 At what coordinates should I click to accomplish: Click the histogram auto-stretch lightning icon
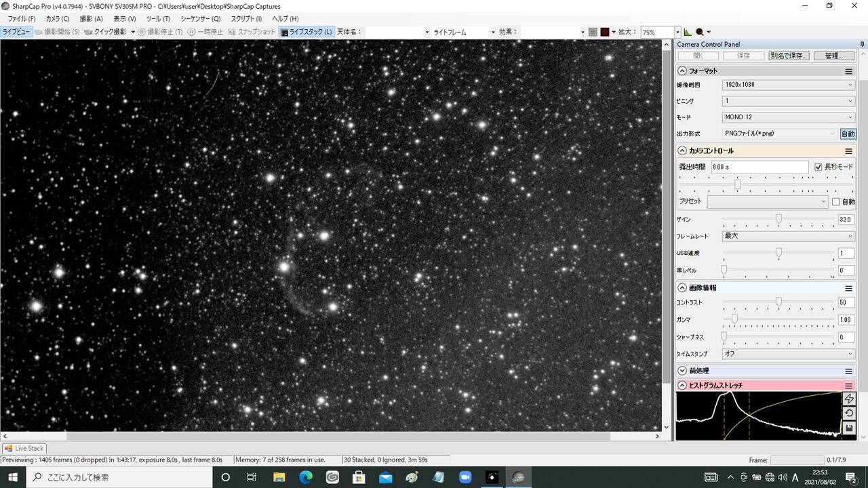click(849, 399)
